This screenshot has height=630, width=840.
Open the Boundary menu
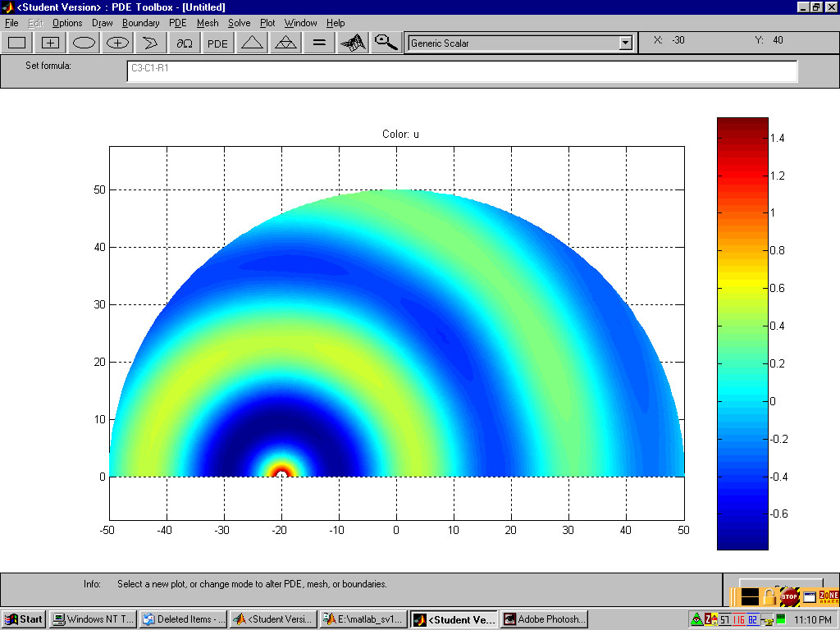click(x=140, y=23)
